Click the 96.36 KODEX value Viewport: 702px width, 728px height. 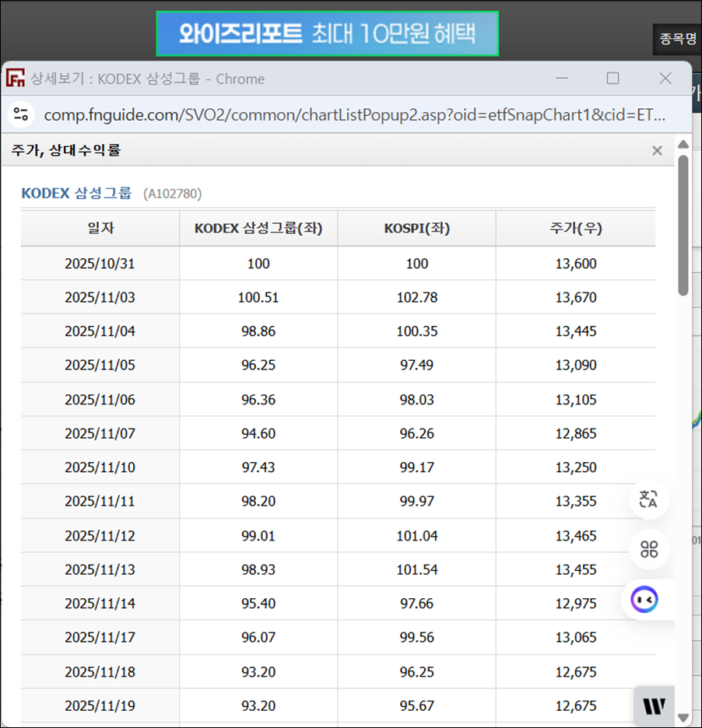(x=258, y=399)
